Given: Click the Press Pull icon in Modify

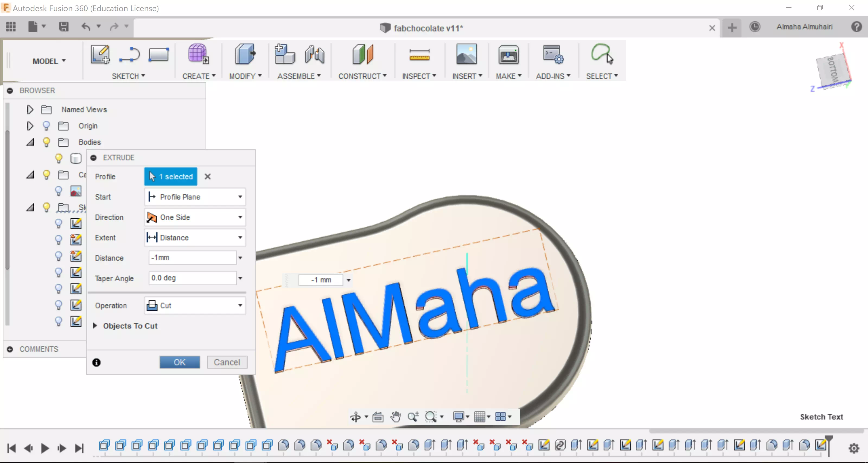Looking at the screenshot, I should [x=245, y=54].
